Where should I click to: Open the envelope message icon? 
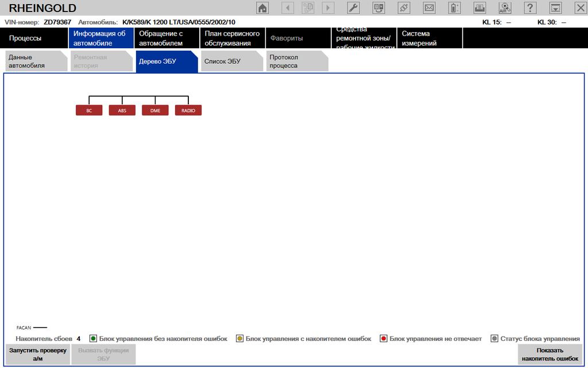[429, 8]
